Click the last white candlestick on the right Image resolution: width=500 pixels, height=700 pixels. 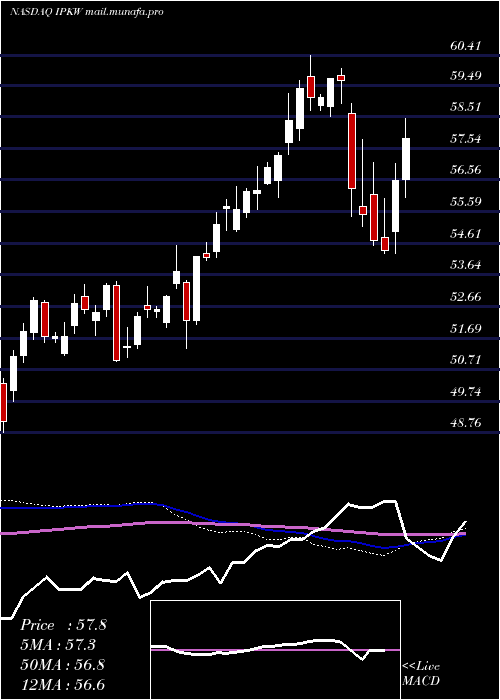click(x=406, y=158)
